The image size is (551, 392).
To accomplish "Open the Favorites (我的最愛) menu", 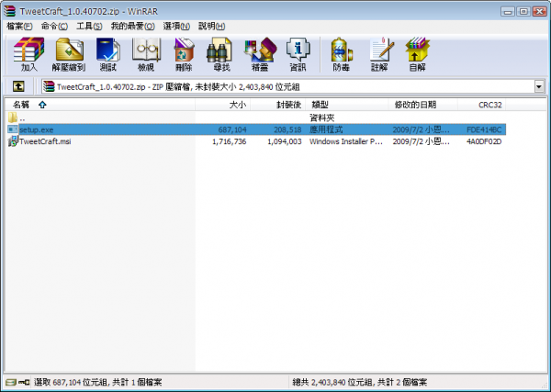I will click(x=132, y=26).
